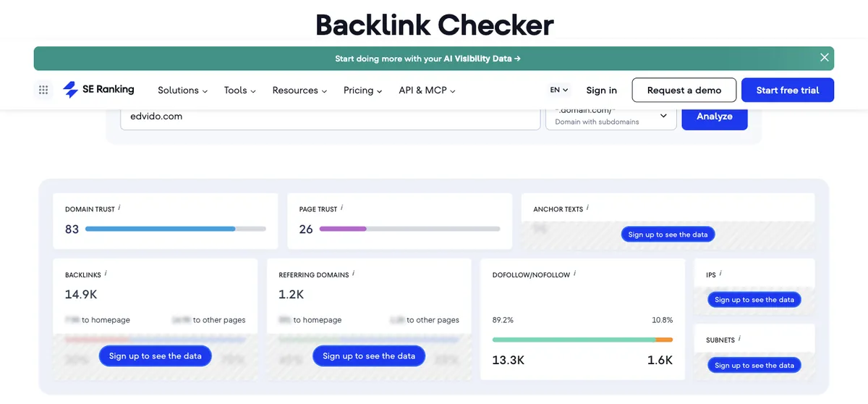
Task: Expand the Pricing menu
Action: click(363, 91)
